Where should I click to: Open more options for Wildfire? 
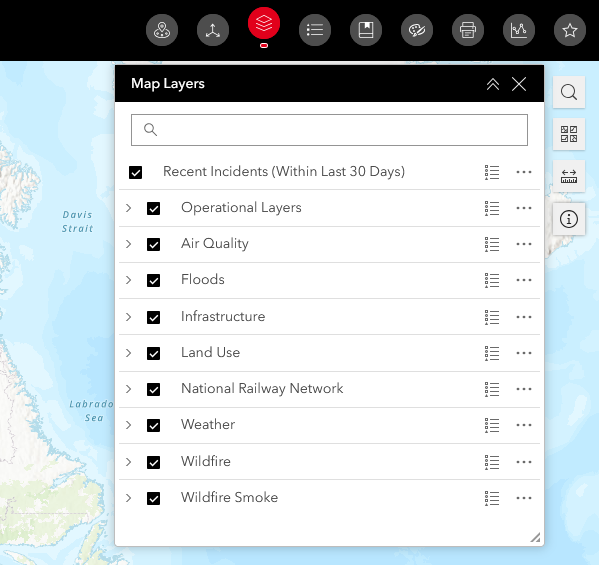(x=524, y=462)
